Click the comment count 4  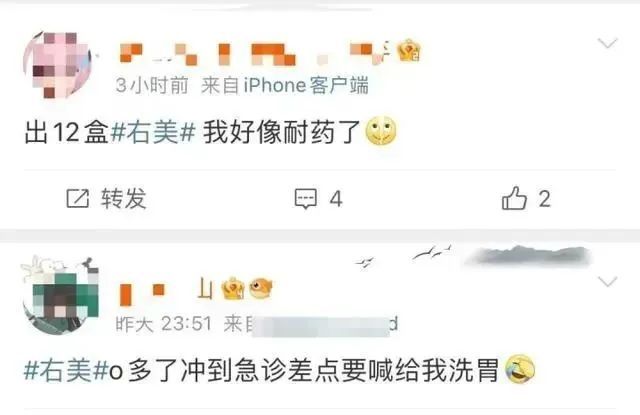point(336,199)
